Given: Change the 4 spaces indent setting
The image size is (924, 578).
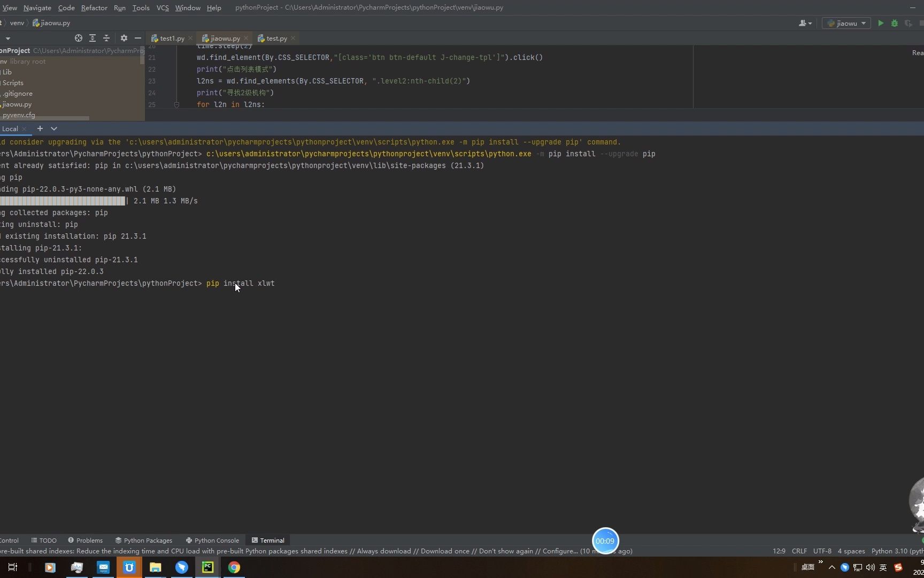Looking at the screenshot, I should point(851,551).
